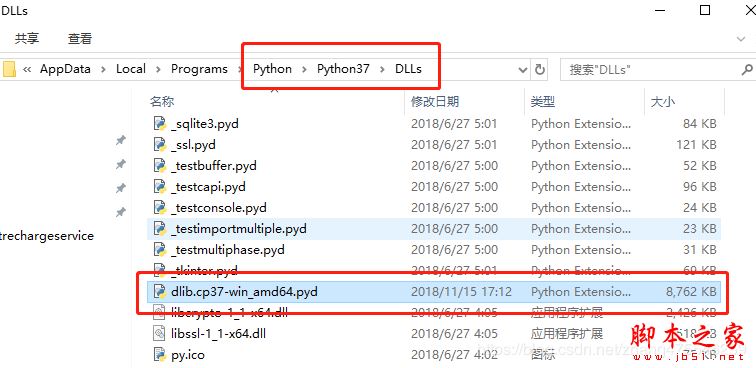Sort files by the 名称 column header
This screenshot has width=756, height=368.
pyautogui.click(x=162, y=101)
